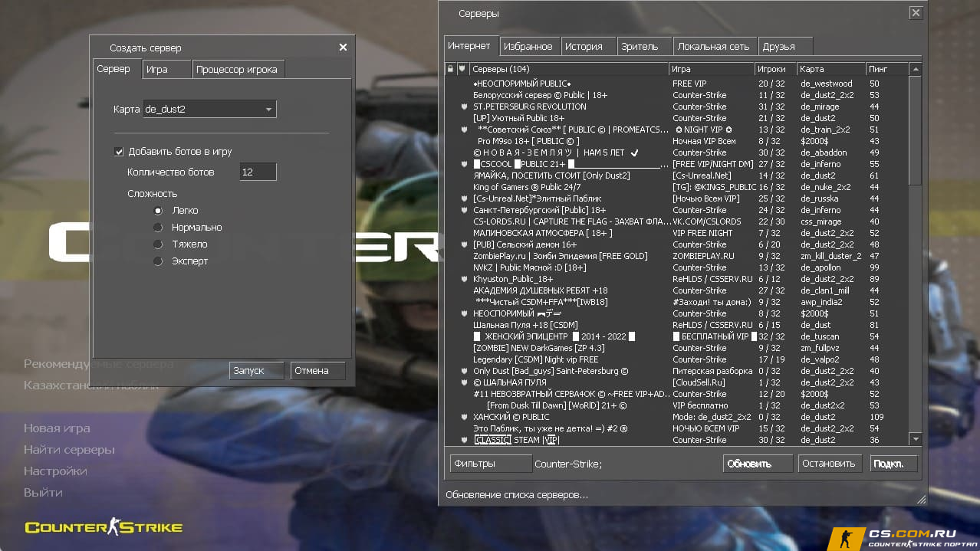Click Обновить button
Viewport: 980px width, 551px height.
pyautogui.click(x=758, y=464)
